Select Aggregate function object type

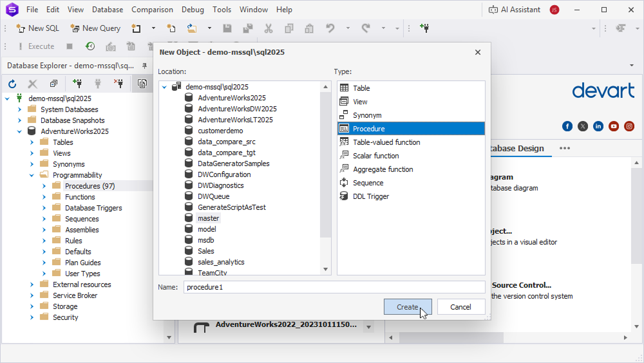click(x=411, y=169)
